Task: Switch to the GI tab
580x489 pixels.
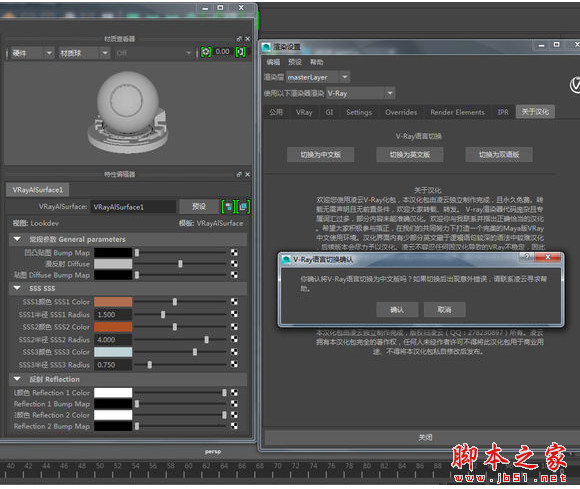Action: tap(329, 112)
